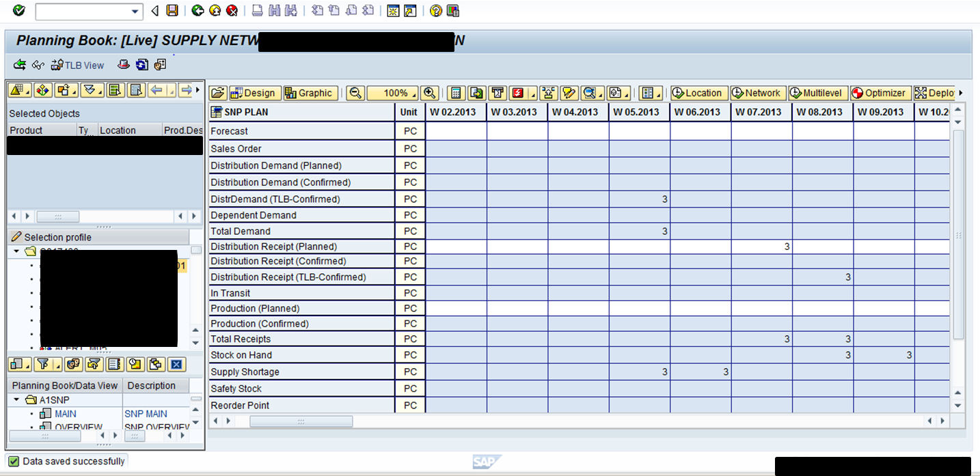Click the colorful diamond icon in selector toolbar
Image resolution: width=980 pixels, height=476 pixels.
(42, 90)
